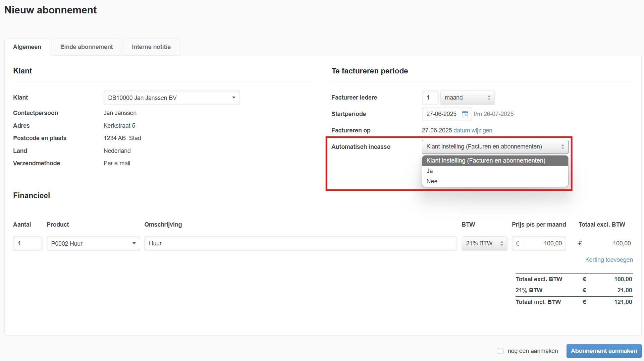
Task: Tick the 'nog een aanmaken' checkbox
Action: [500, 351]
